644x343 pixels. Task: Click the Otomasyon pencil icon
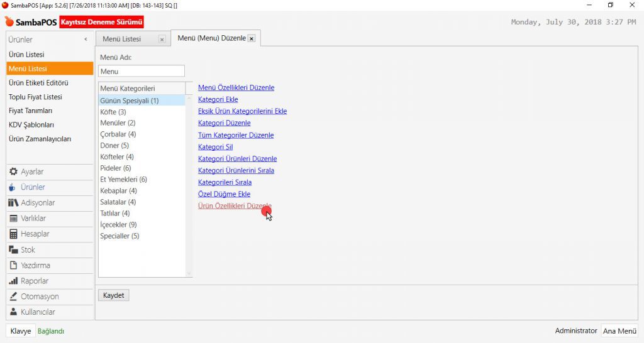point(13,297)
